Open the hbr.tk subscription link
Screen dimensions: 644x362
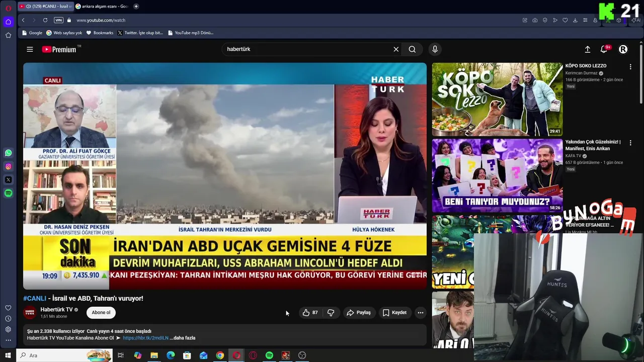(145, 338)
